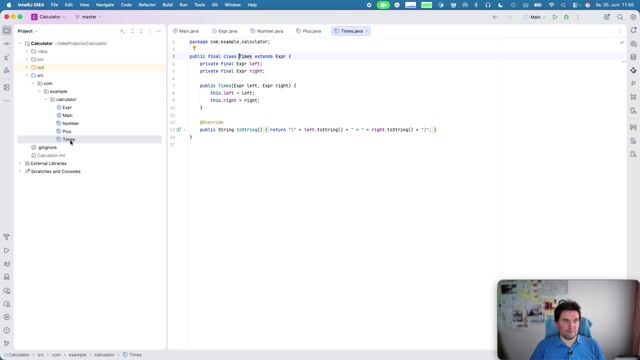Expand Scratches and Consoles node

20,171
